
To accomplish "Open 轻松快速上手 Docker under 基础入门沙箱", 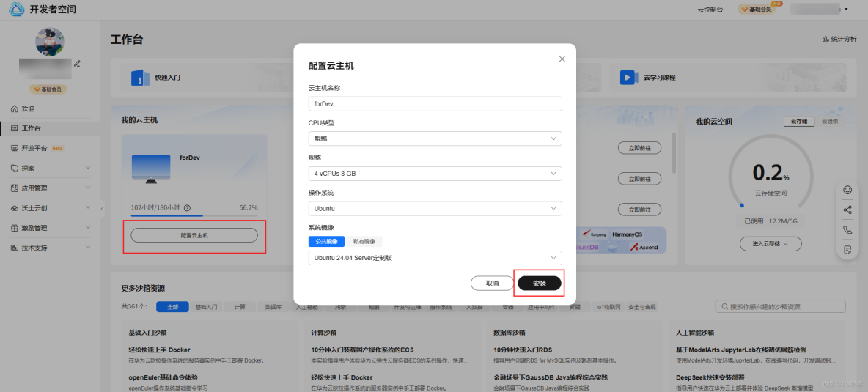I will click(x=159, y=350).
